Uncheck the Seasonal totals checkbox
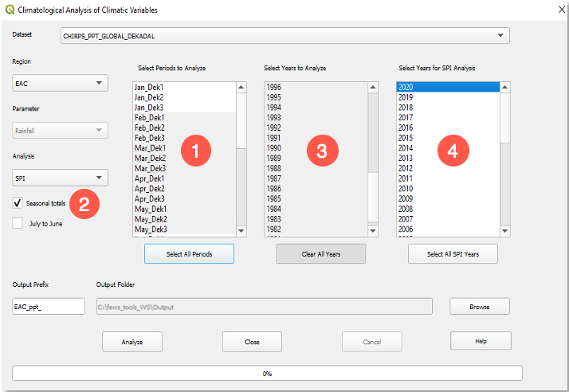The width and height of the screenshot is (569, 392). point(18,203)
